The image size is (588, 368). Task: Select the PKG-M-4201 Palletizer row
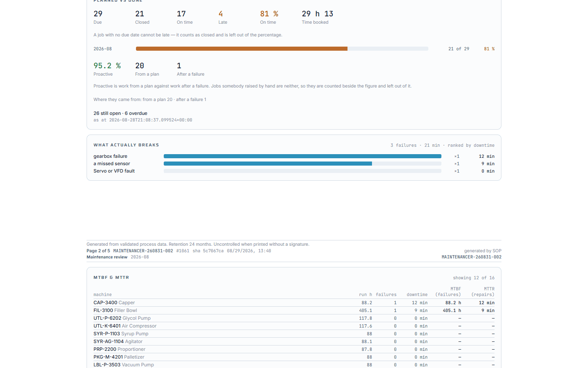[x=294, y=357]
